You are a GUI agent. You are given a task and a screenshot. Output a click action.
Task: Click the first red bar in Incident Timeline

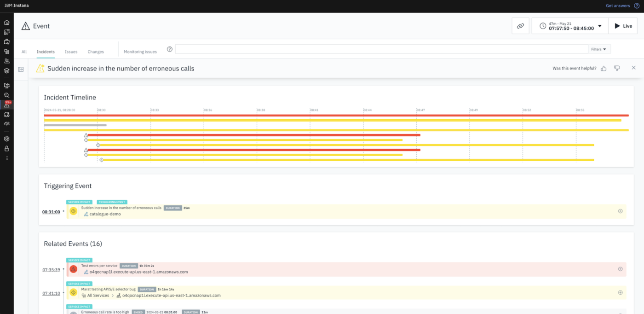(x=336, y=115)
